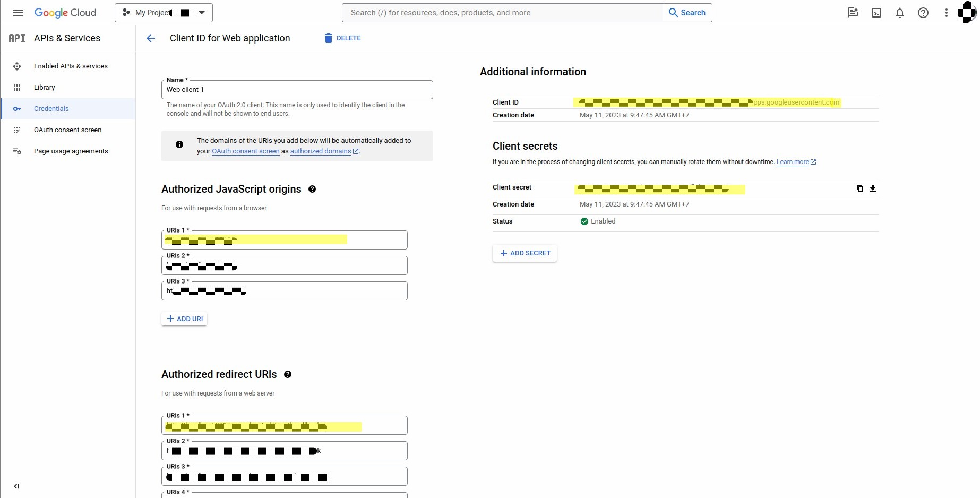
Task: Expand the My Project selector dropdown
Action: pyautogui.click(x=201, y=12)
